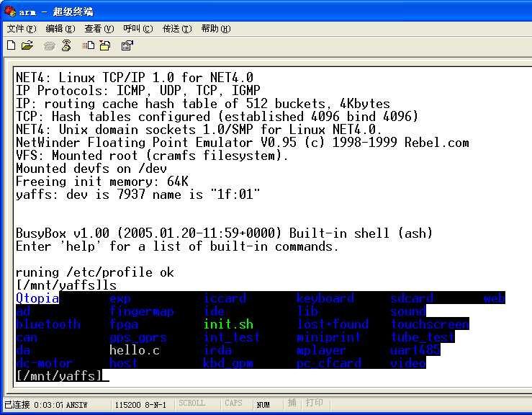Click the Properties toolbar icon
The image size is (532, 415).
click(x=127, y=45)
